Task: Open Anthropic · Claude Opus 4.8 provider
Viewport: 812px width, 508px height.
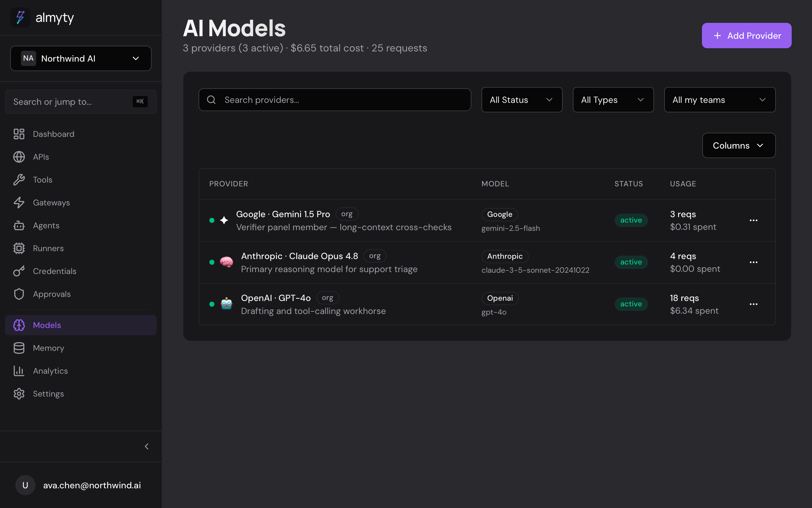Action: 300,256
